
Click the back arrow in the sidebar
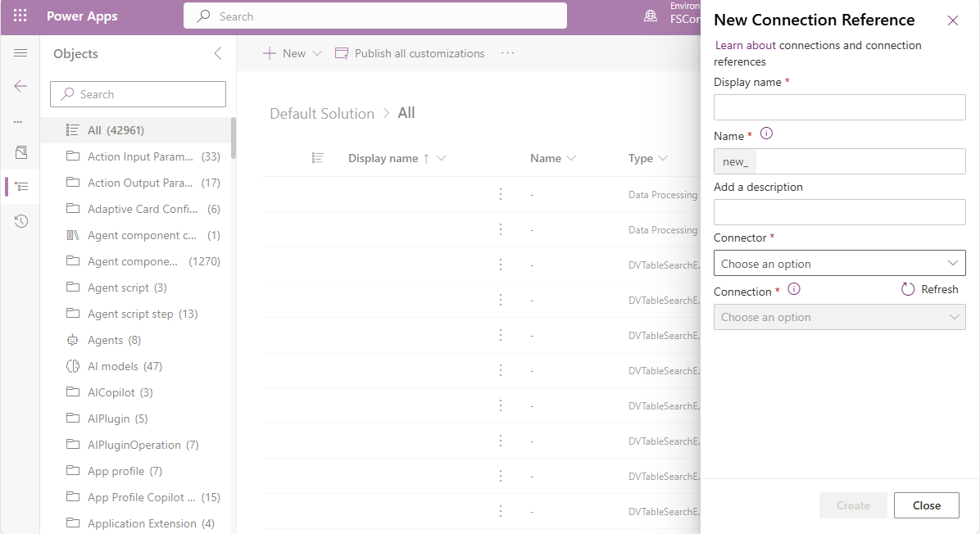click(x=18, y=86)
